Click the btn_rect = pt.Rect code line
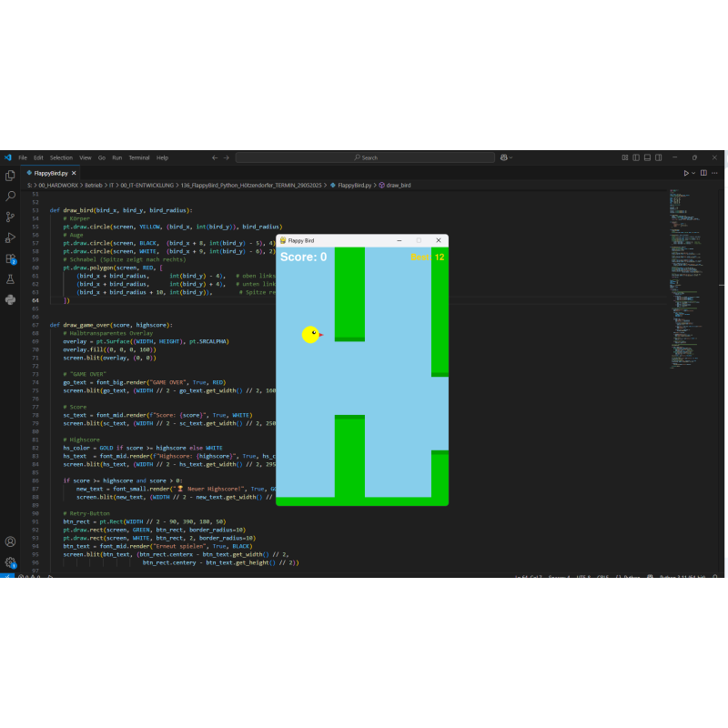The width and height of the screenshot is (728, 728). [145, 521]
